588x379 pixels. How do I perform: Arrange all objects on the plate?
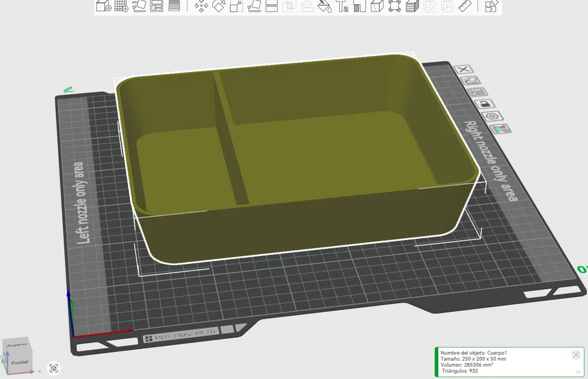(x=157, y=8)
